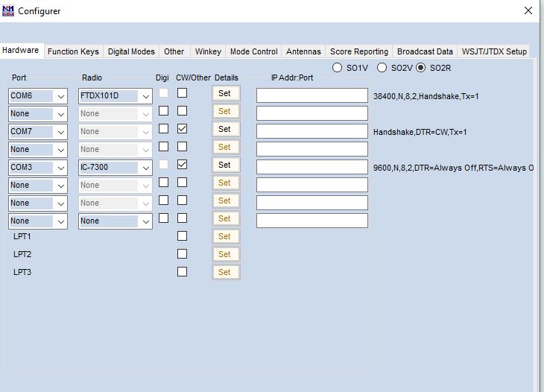Image resolution: width=544 pixels, height=392 pixels.
Task: Open the IC-7300 radio dropdown
Action: [x=145, y=168]
